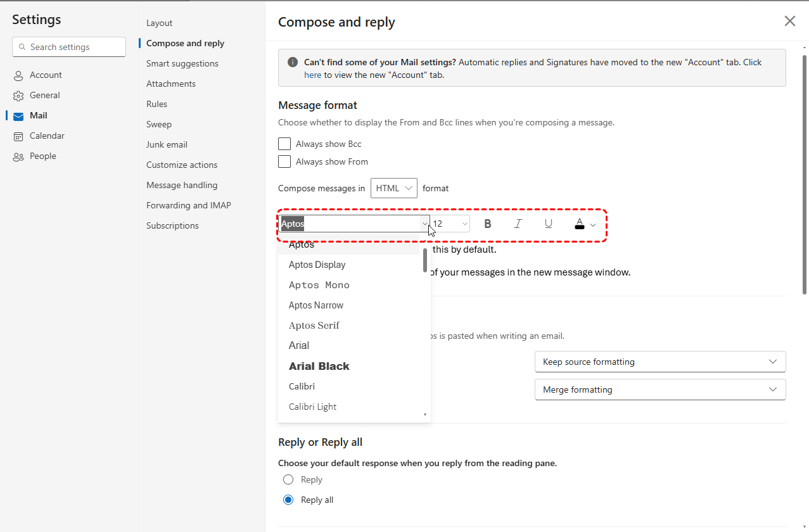Click the Mail envelope icon
The image size is (809, 532).
(18, 116)
